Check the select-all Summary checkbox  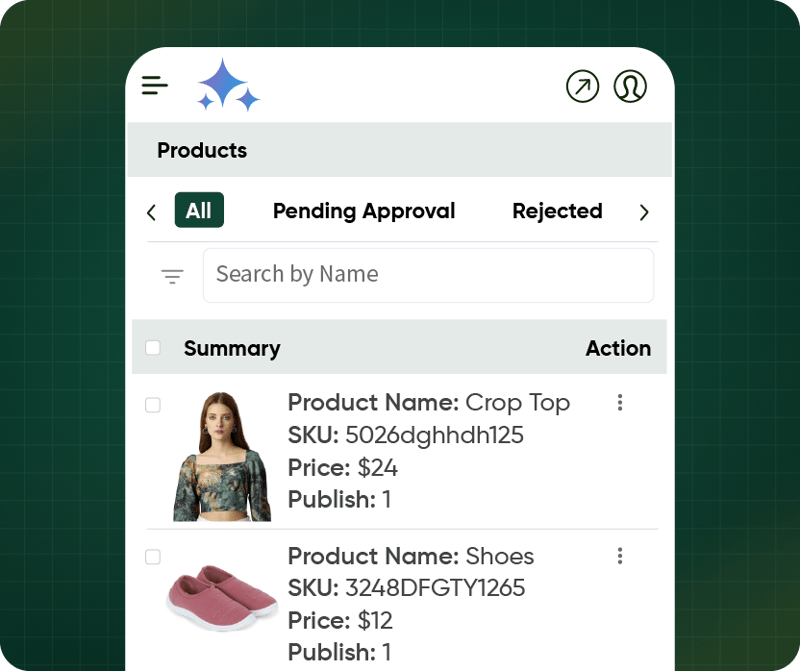pos(153,347)
